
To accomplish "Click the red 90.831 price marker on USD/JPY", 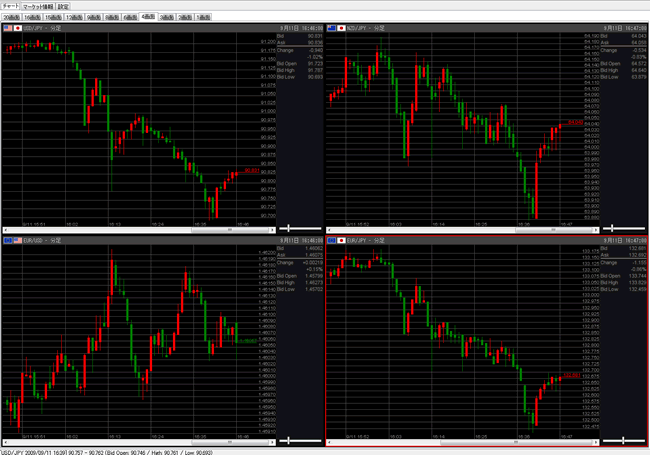I will [252, 170].
